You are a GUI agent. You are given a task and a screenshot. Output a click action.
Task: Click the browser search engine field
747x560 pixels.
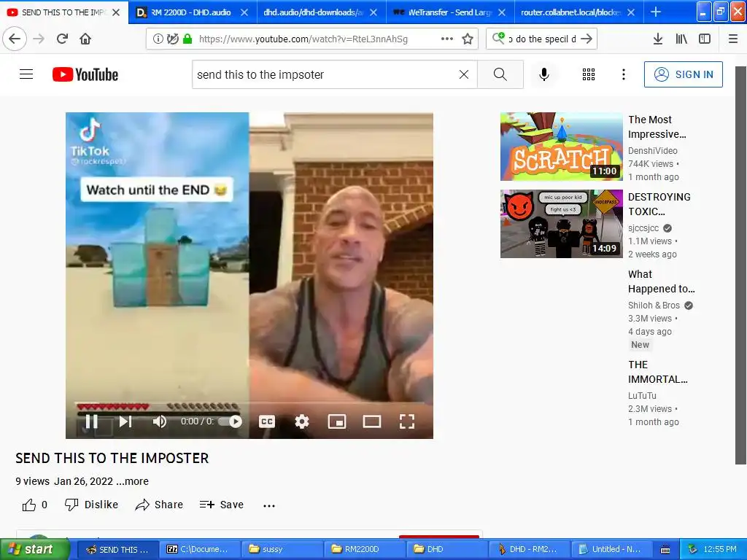coord(542,39)
